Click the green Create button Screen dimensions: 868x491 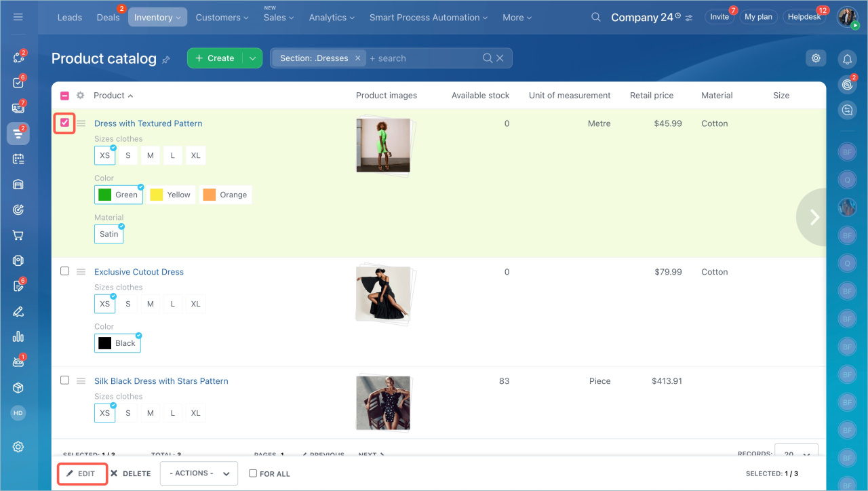point(215,58)
